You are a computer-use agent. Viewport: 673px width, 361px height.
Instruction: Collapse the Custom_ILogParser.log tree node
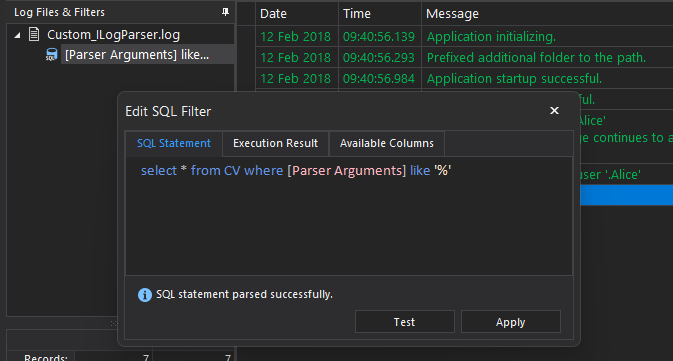[x=17, y=35]
